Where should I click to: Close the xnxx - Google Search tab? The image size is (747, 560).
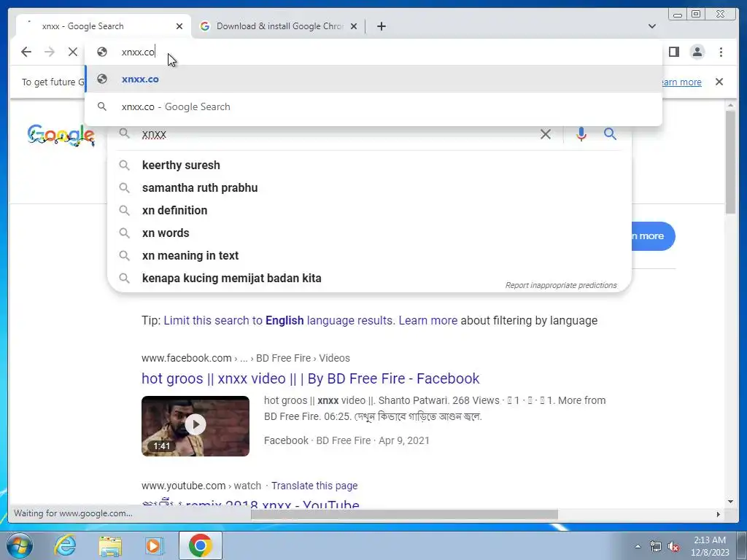click(x=179, y=26)
